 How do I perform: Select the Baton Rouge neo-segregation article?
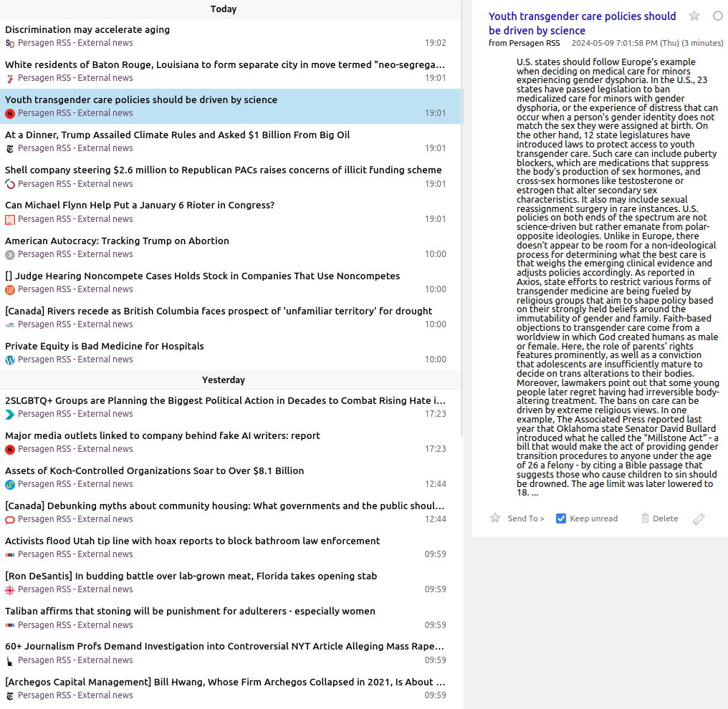click(x=225, y=65)
